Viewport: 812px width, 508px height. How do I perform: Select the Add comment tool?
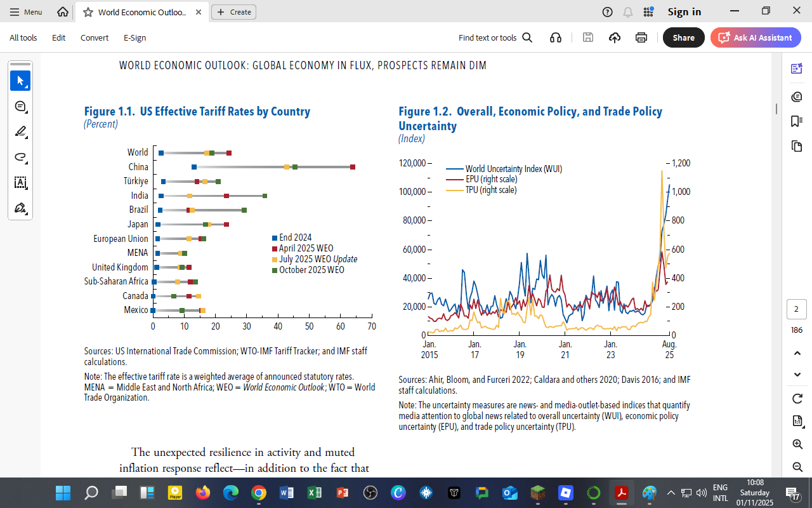[20, 106]
